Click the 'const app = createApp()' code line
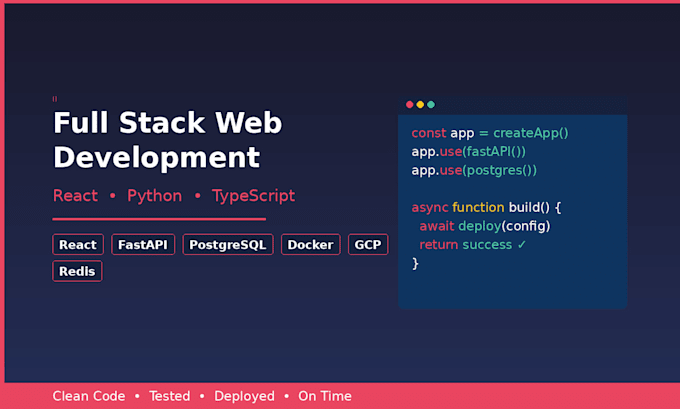 tap(490, 133)
